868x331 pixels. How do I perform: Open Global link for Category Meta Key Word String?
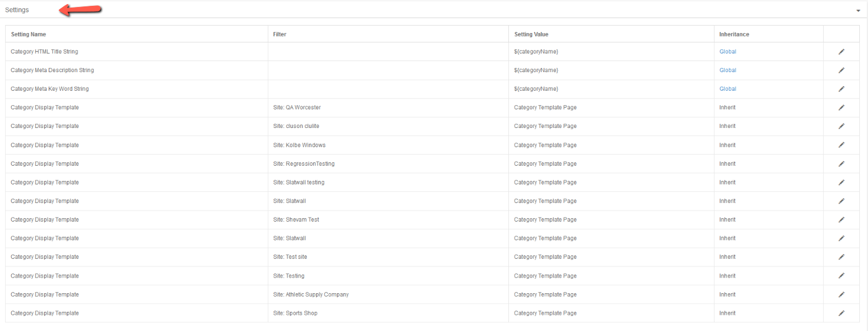727,89
